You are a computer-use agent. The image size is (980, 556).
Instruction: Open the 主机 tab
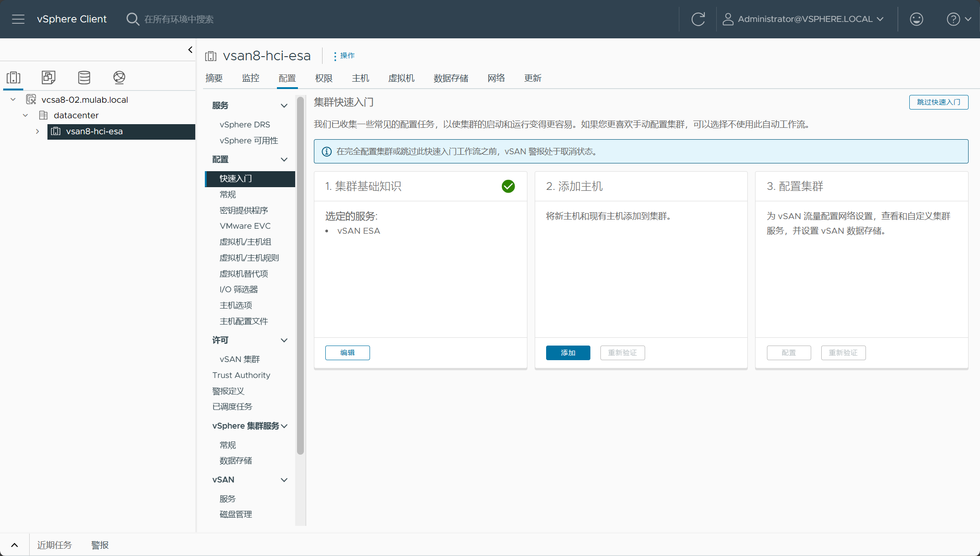[360, 78]
